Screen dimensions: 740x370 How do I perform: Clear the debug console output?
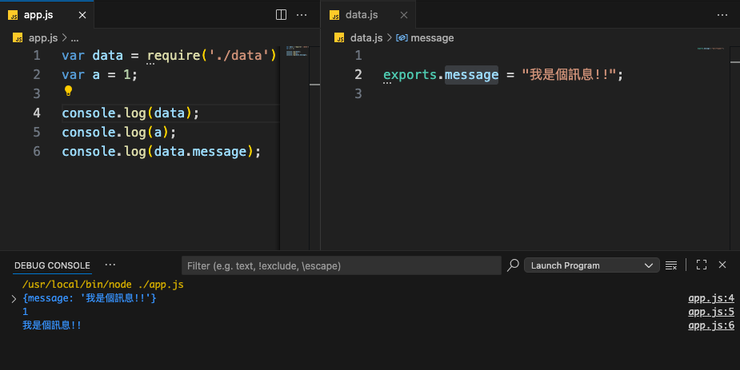(x=671, y=265)
